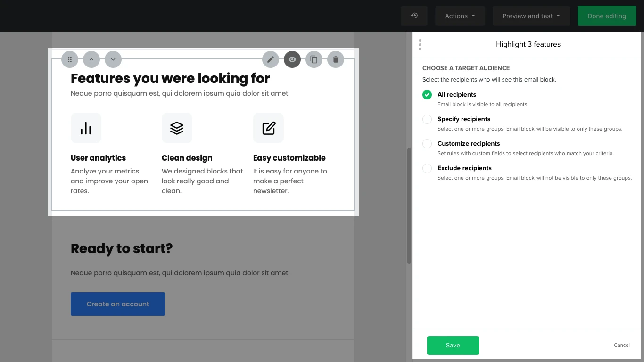This screenshot has width=644, height=362.
Task: Click the bar chart User analytics icon
Action: pyautogui.click(x=86, y=128)
